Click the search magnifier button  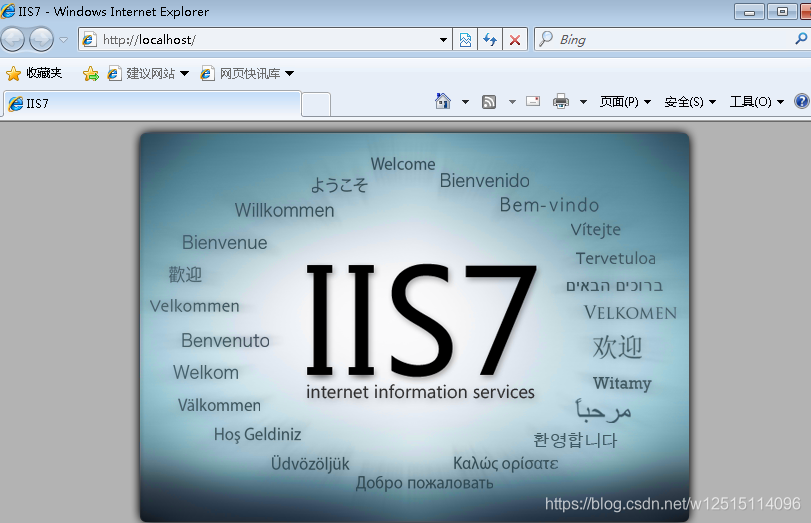tap(802, 39)
